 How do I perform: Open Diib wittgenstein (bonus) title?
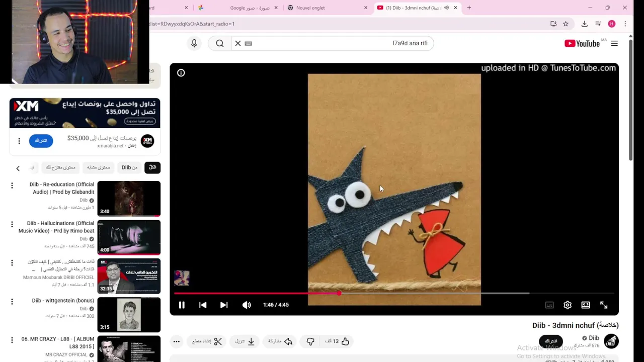(63, 301)
